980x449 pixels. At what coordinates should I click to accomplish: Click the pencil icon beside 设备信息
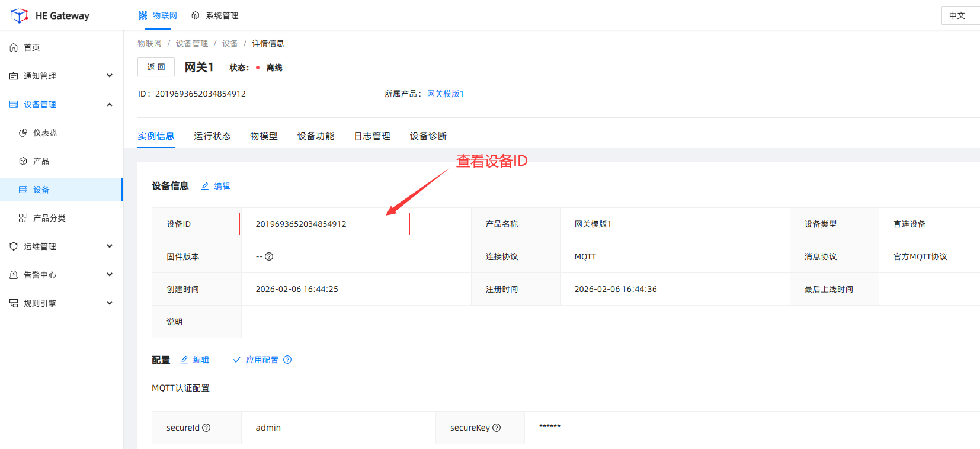(205, 186)
